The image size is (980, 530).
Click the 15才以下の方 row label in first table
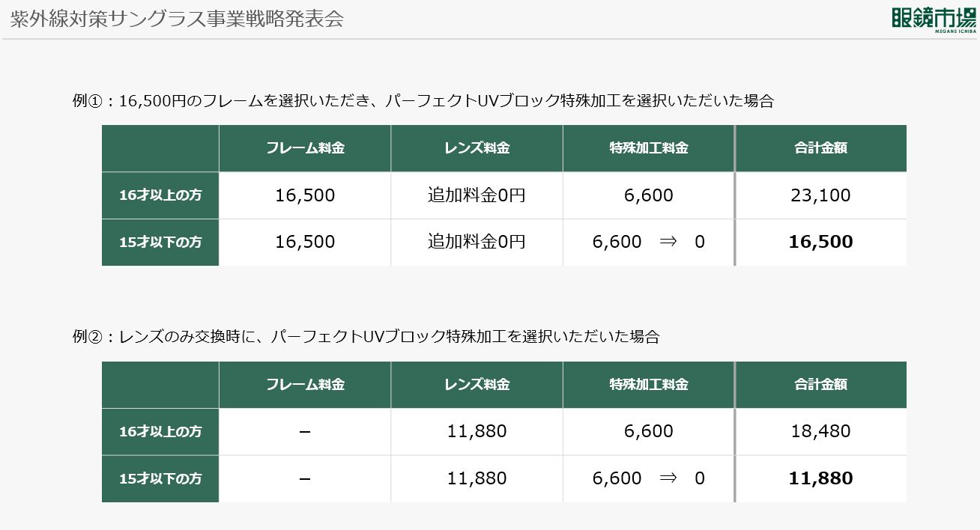[x=160, y=243]
